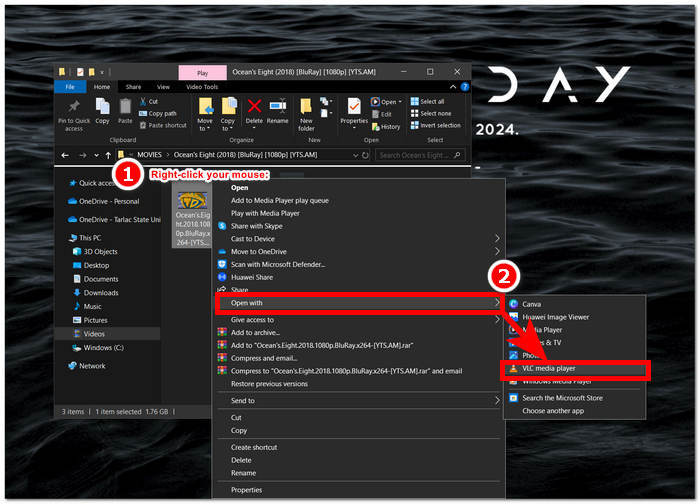Click Cut in the ribbon Clipboard group
The image size is (700, 504).
pos(149,101)
